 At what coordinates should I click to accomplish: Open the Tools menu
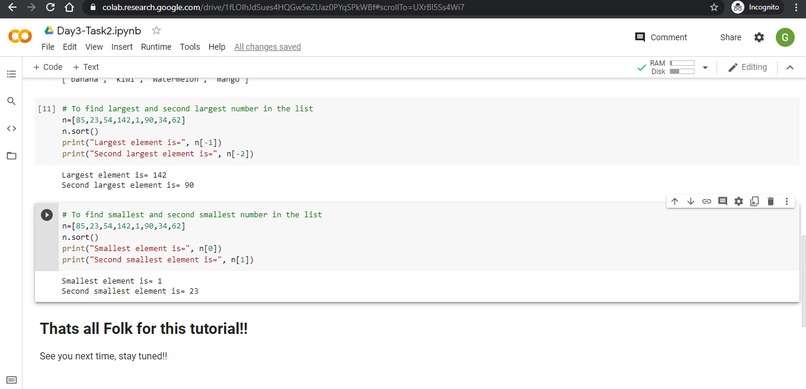tap(190, 47)
